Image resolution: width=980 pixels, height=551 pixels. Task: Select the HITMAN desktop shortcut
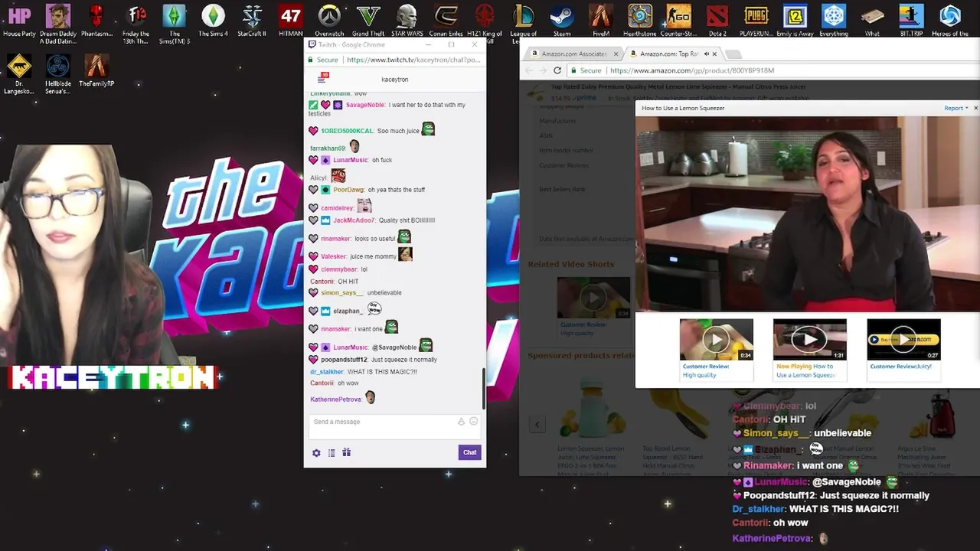(291, 21)
